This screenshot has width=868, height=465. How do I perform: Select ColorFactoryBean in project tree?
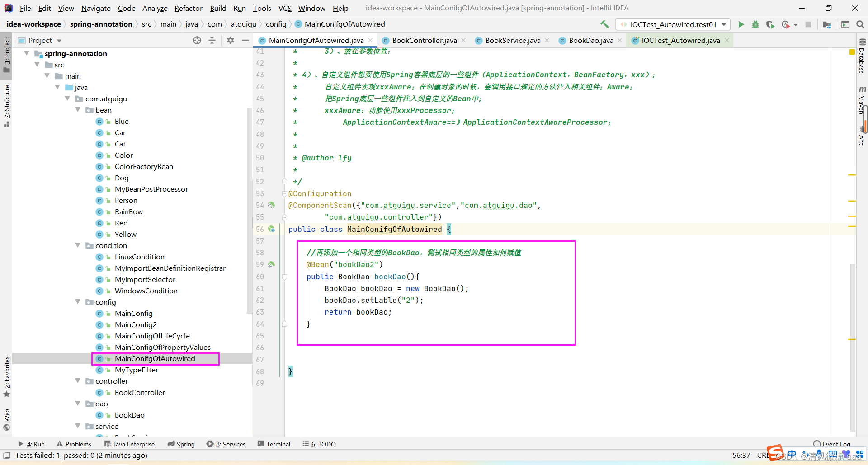pyautogui.click(x=144, y=166)
